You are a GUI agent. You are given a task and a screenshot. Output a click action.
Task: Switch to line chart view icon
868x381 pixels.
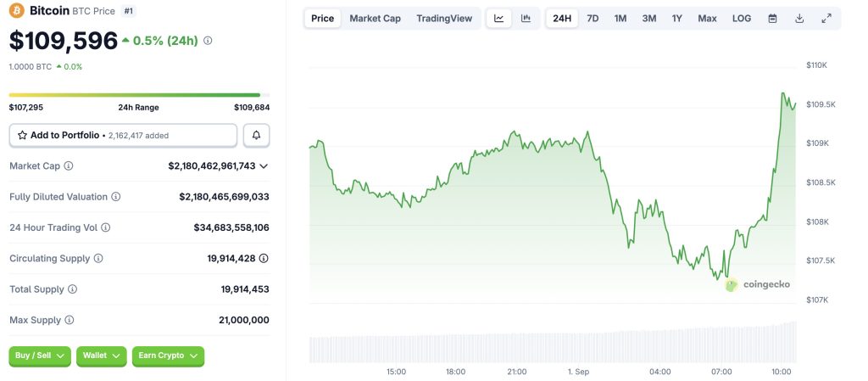coord(499,19)
